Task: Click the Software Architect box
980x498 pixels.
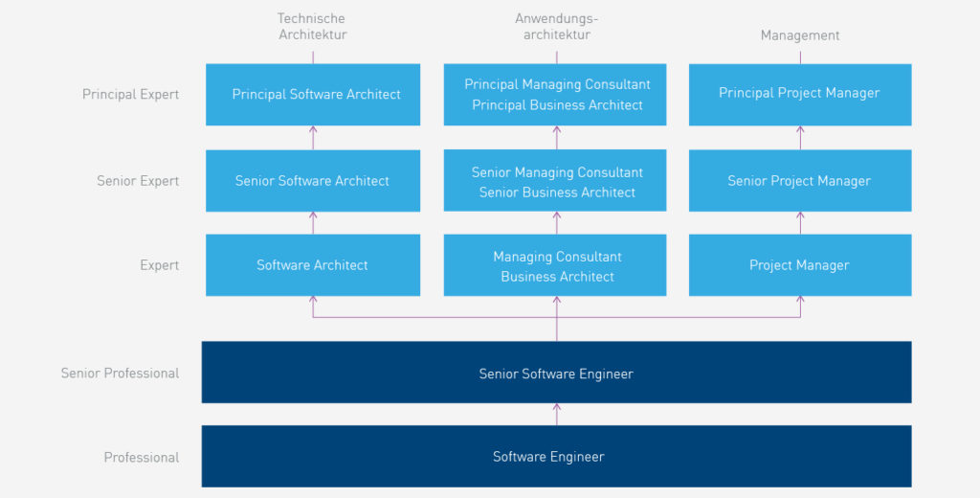Action: [313, 265]
